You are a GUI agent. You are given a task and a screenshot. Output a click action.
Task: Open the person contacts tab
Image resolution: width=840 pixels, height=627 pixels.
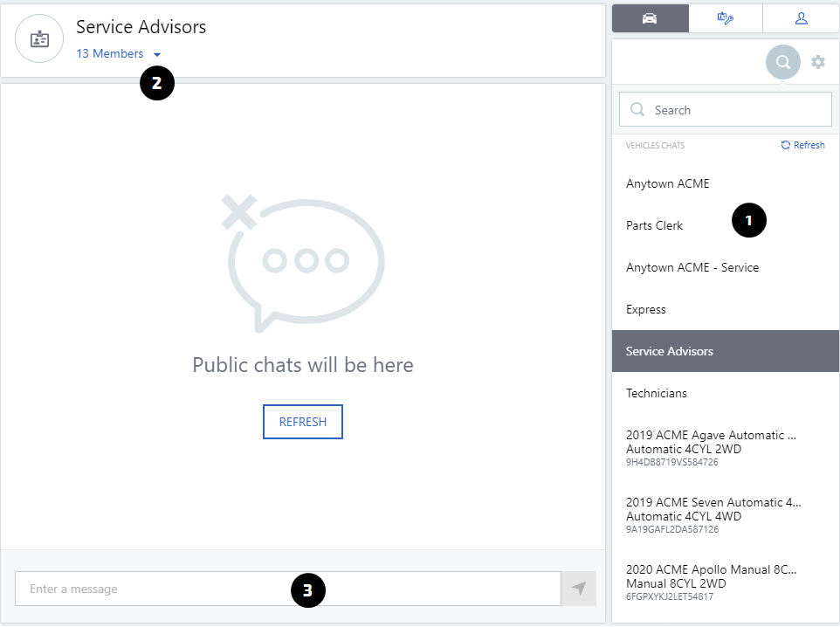point(801,18)
